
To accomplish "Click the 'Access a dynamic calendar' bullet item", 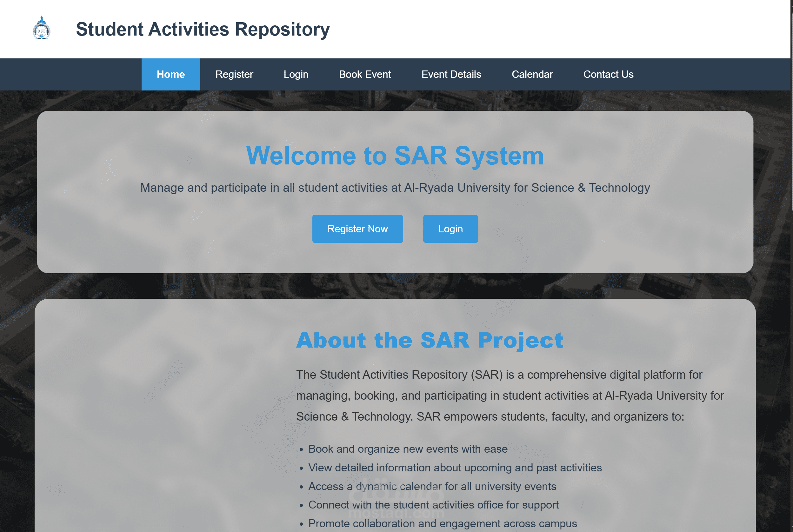I will point(432,486).
